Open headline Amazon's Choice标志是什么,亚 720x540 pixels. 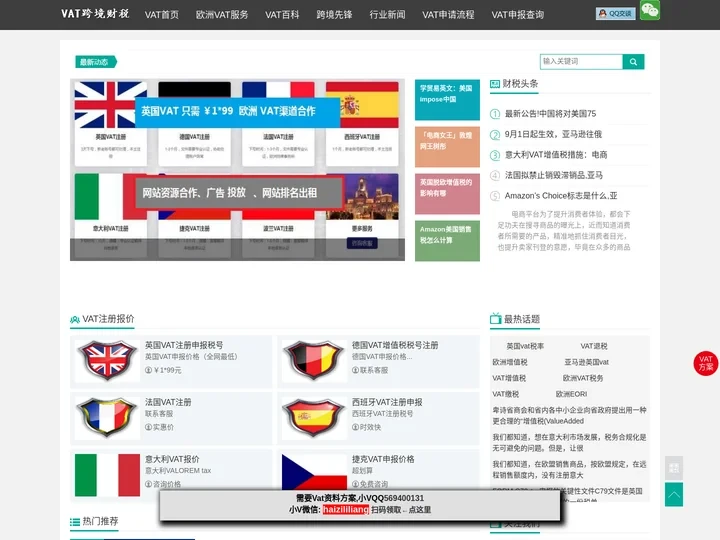coord(561,196)
